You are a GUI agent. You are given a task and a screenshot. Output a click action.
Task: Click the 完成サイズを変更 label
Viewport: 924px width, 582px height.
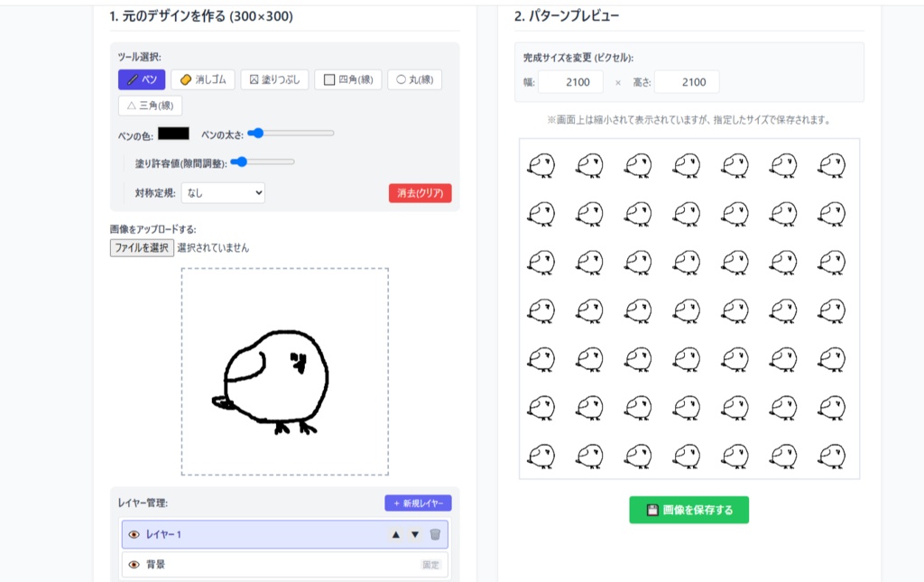(x=578, y=58)
